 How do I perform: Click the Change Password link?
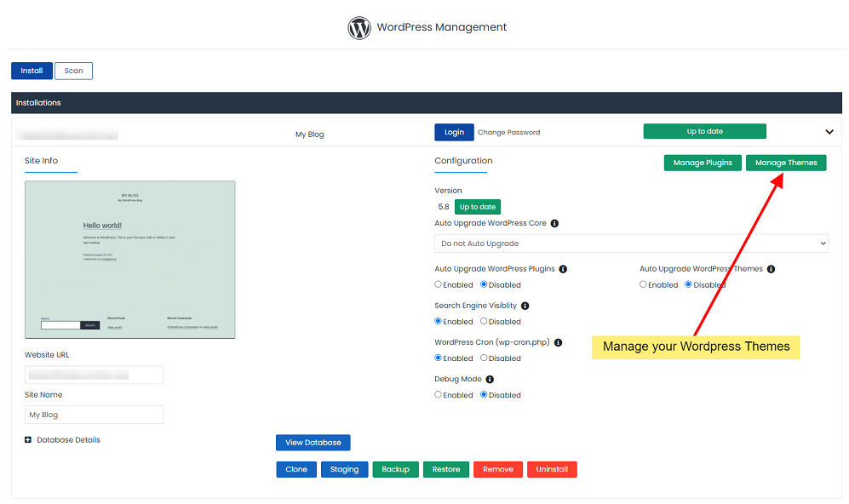(x=508, y=132)
